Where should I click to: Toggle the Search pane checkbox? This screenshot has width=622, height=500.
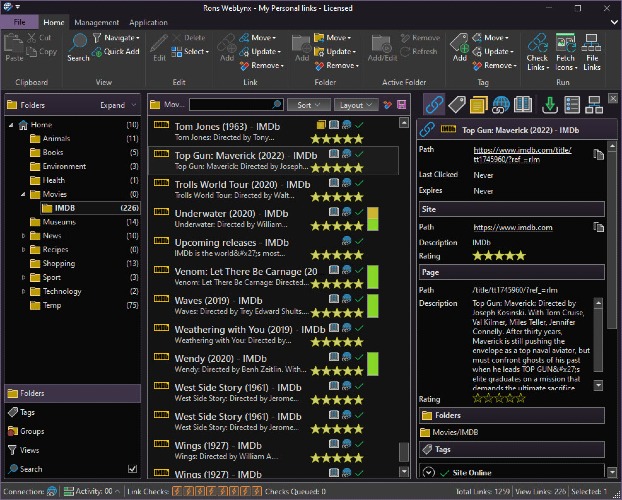(x=132, y=469)
